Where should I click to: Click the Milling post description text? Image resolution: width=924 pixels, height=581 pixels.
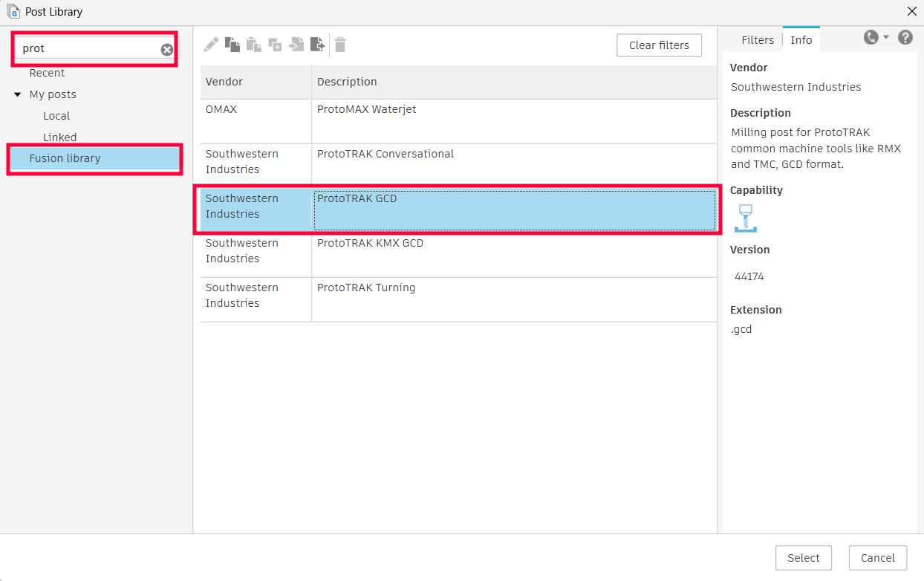click(816, 149)
